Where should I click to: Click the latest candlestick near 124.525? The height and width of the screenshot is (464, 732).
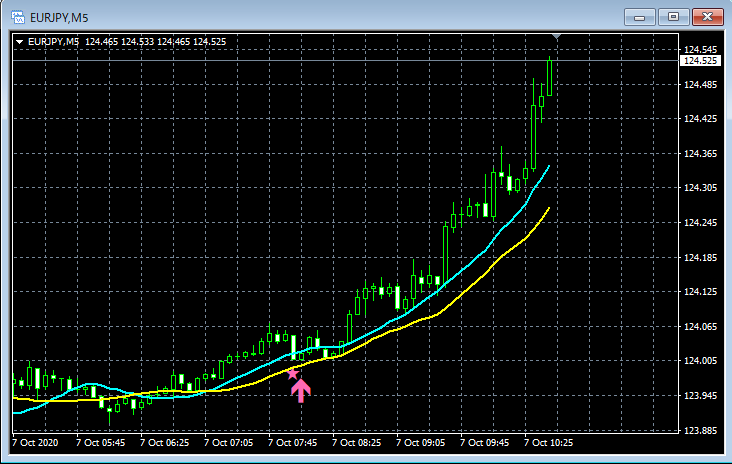549,77
